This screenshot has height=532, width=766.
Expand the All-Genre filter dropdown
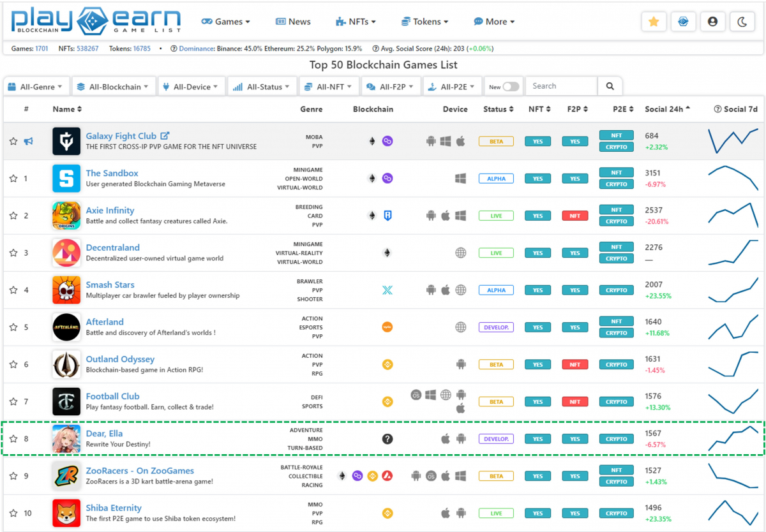click(x=36, y=87)
